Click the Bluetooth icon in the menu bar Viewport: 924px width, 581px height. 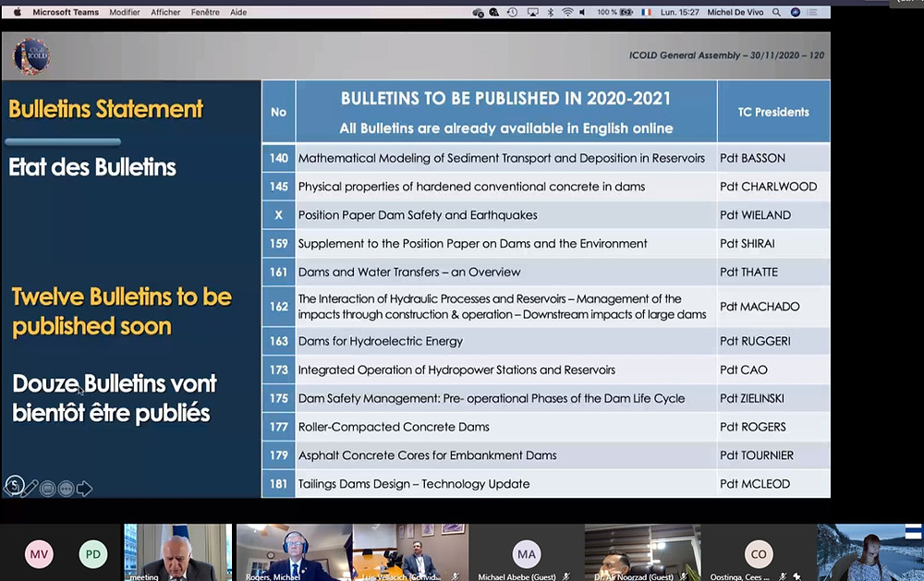click(x=551, y=12)
